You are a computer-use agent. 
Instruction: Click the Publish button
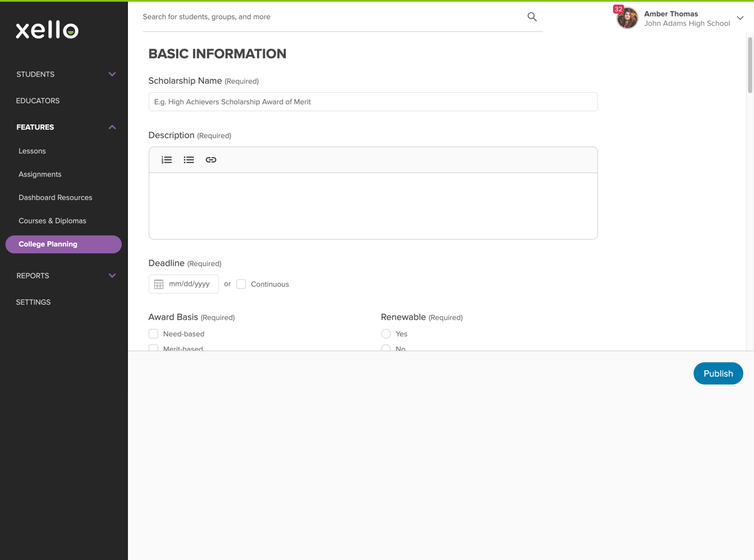click(718, 373)
